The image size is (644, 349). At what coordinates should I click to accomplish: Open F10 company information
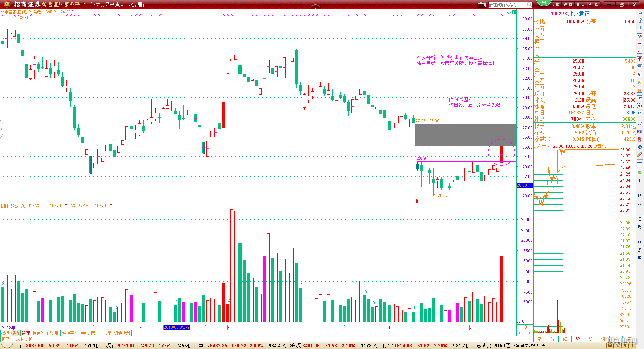(640, 75)
